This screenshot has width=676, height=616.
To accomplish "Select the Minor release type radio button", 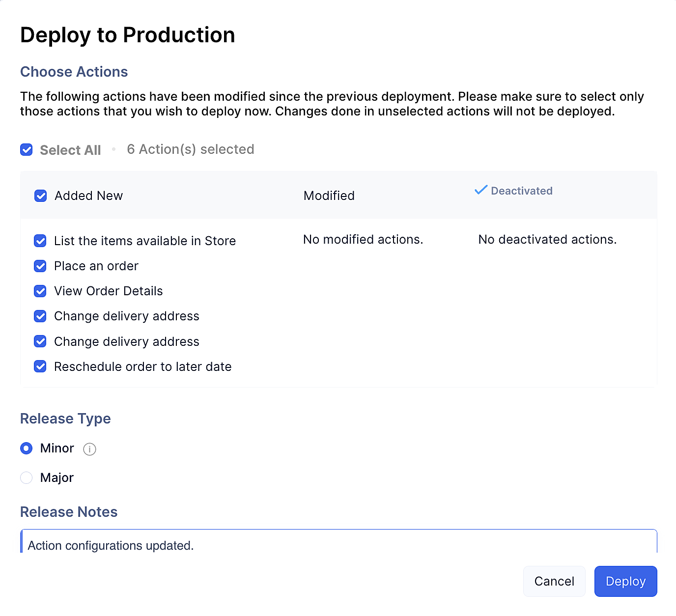I will point(27,448).
